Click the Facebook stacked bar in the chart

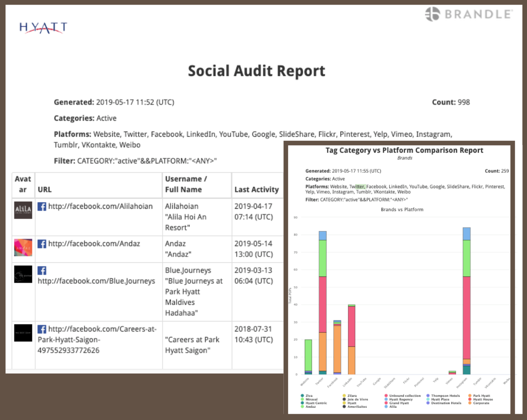click(x=337, y=347)
